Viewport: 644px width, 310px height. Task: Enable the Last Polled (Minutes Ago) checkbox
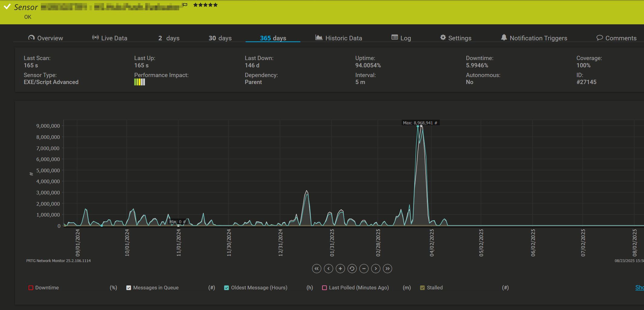tap(324, 288)
